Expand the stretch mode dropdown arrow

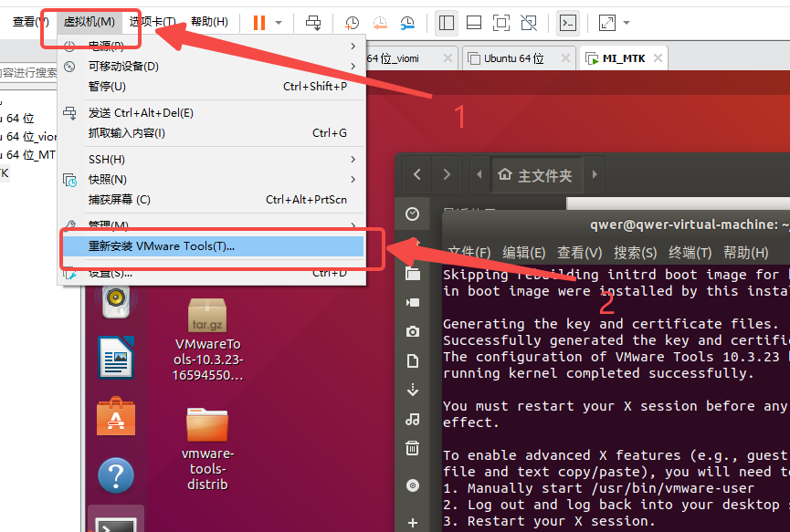pyautogui.click(x=627, y=23)
